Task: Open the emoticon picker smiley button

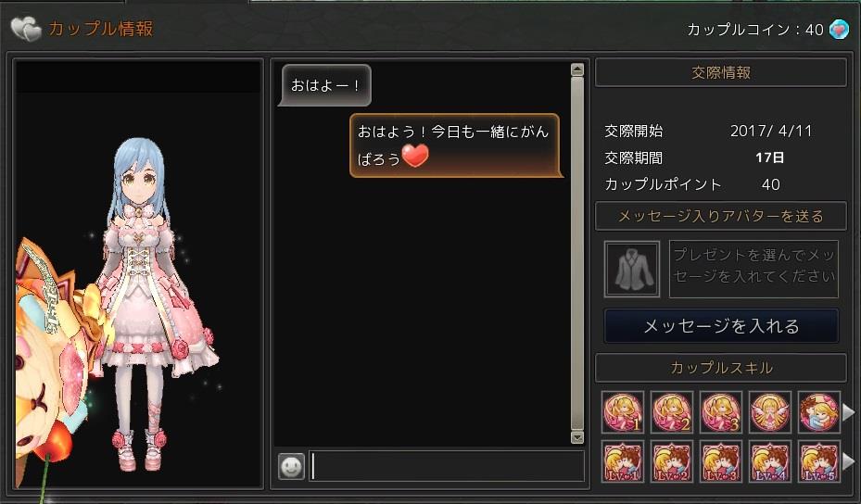Action: (x=291, y=467)
